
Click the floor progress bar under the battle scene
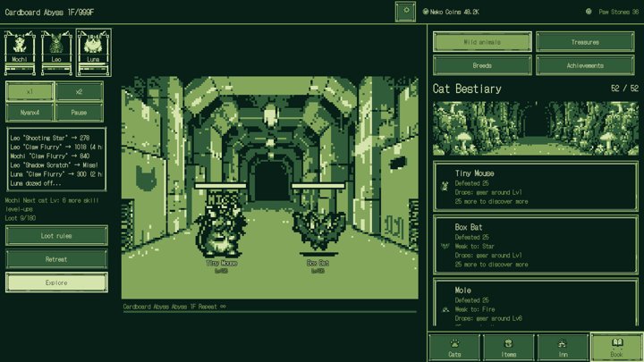[270, 312]
